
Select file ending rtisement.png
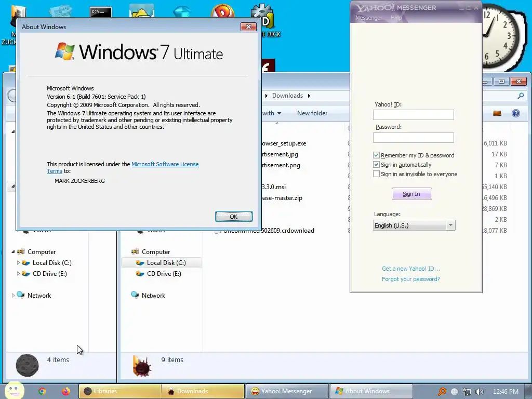click(281, 165)
